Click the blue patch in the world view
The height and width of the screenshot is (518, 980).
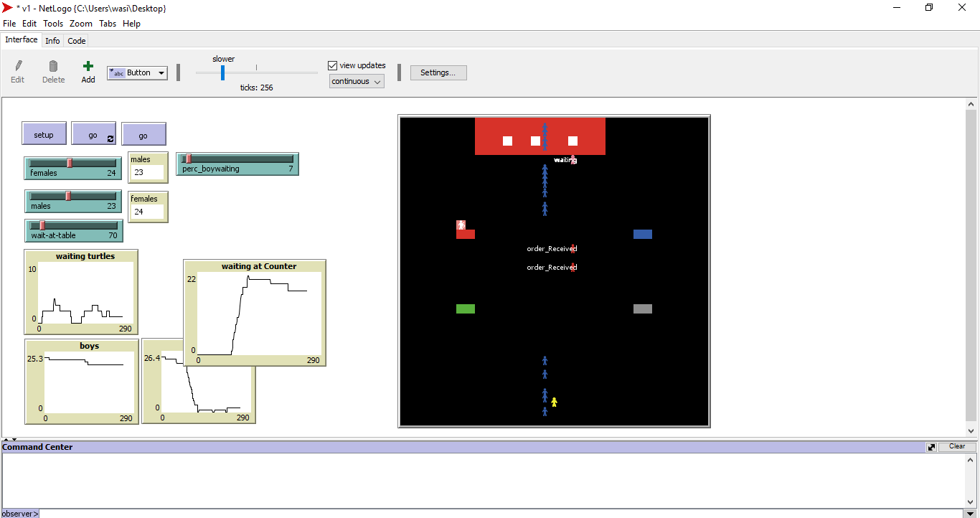pos(643,234)
